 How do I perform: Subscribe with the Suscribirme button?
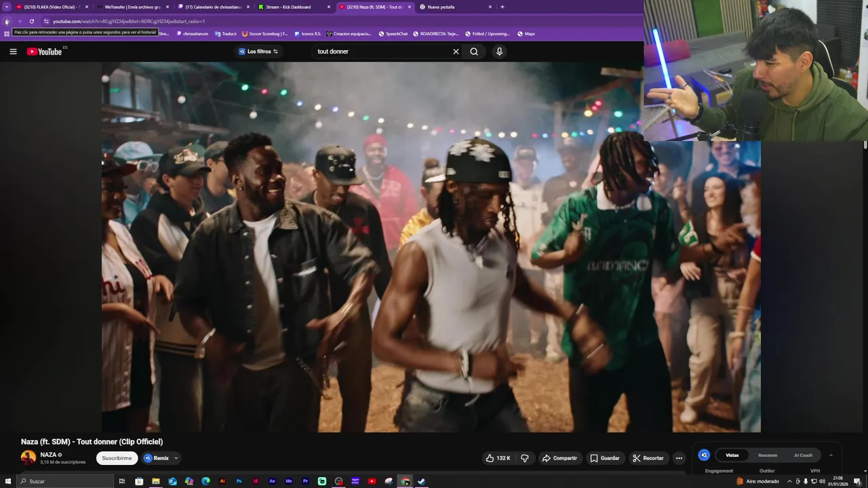pyautogui.click(x=117, y=458)
